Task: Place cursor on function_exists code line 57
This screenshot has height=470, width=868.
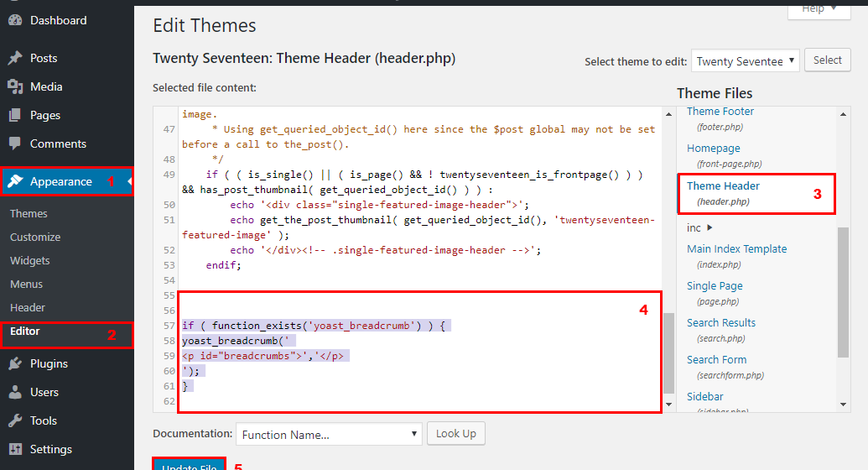Action: [317, 326]
